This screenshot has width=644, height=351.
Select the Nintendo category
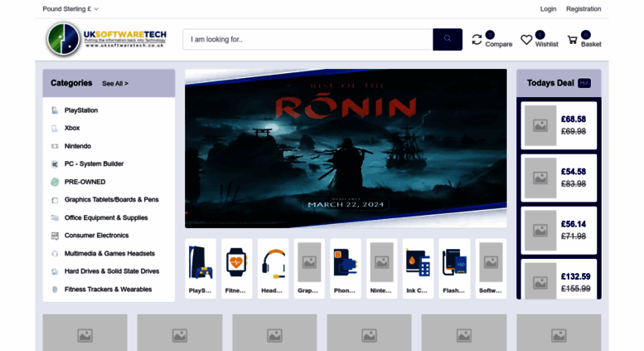click(78, 146)
